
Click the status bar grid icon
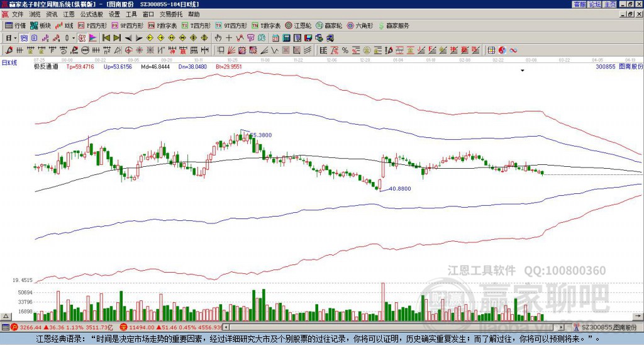[x=5, y=327]
